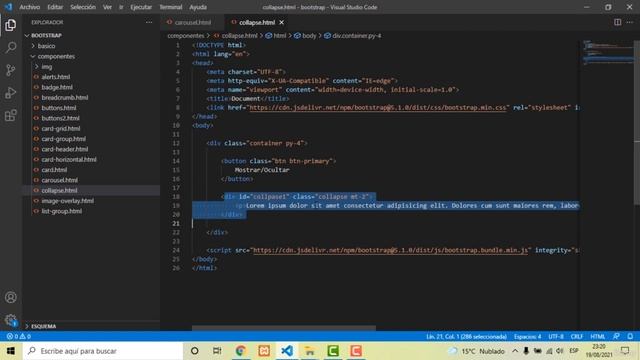Split the editor to the right
The width and height of the screenshot is (640, 360).
[x=618, y=22]
